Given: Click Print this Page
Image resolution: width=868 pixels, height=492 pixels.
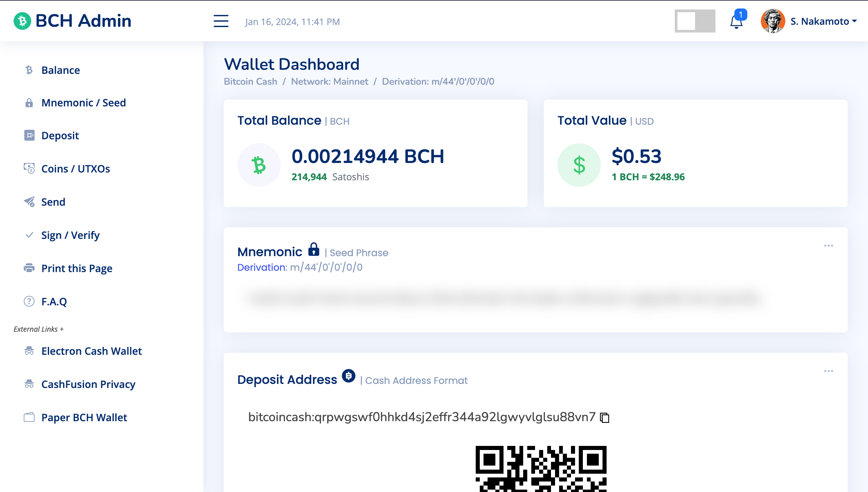Looking at the screenshot, I should point(77,268).
